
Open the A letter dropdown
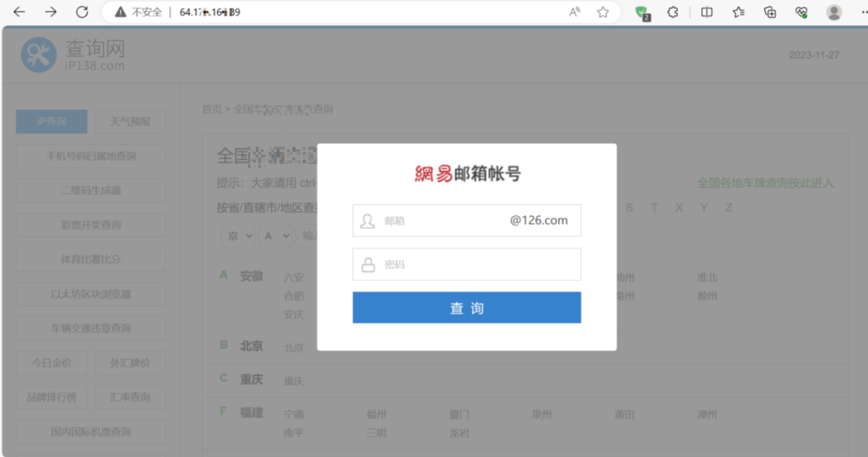[276, 236]
